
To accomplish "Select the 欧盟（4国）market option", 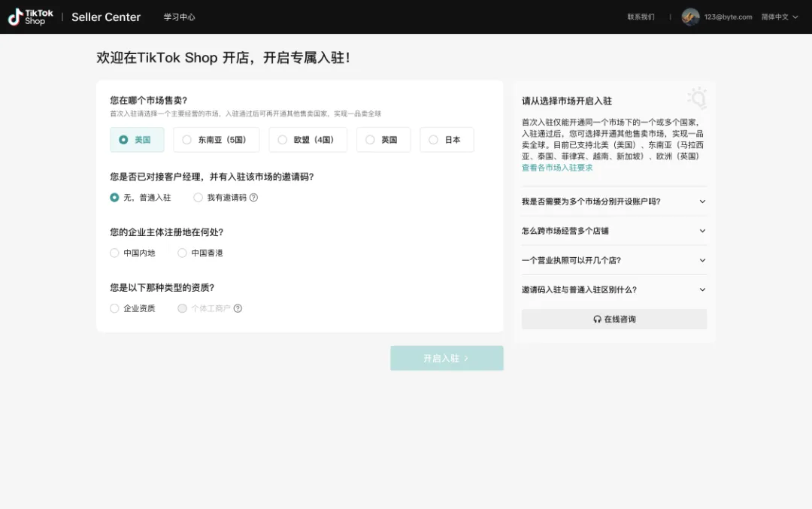I will coord(308,140).
